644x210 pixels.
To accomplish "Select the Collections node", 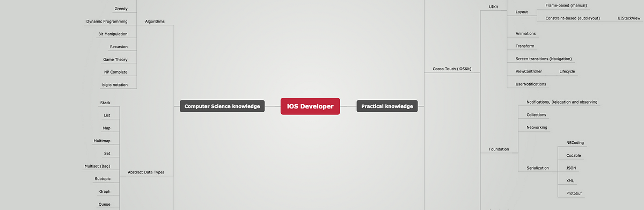I will pos(536,115).
